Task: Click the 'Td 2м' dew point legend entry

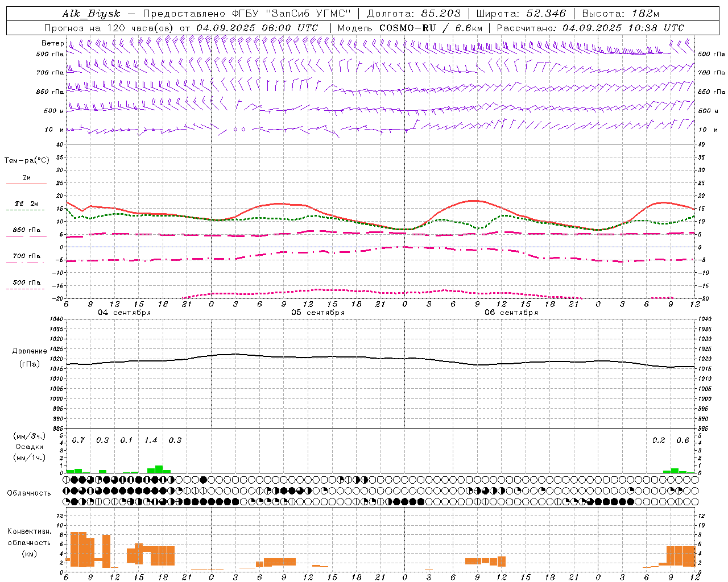Action: coord(27,203)
